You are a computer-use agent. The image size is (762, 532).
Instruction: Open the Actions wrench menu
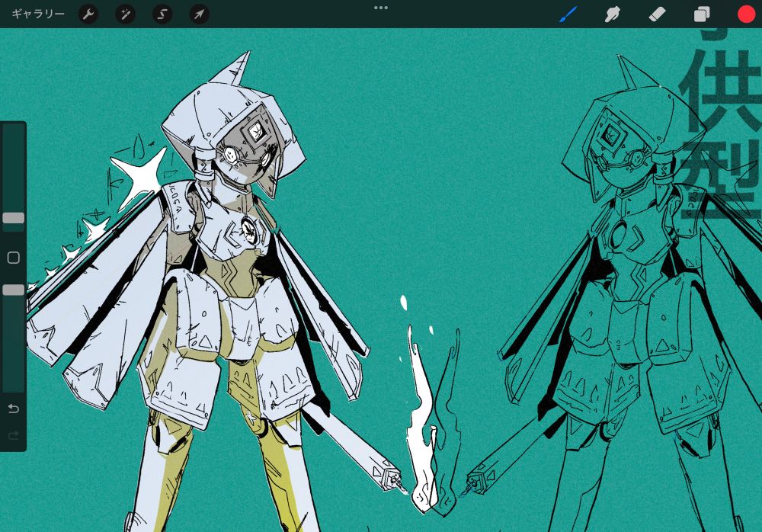(x=88, y=14)
